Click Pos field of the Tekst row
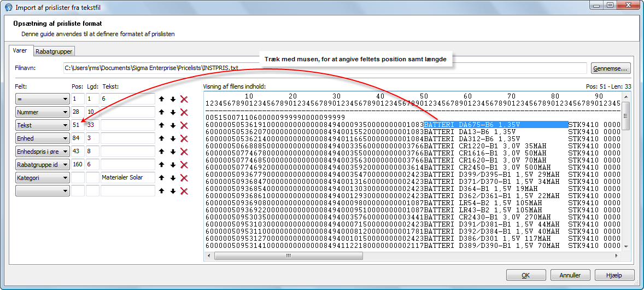 point(78,125)
